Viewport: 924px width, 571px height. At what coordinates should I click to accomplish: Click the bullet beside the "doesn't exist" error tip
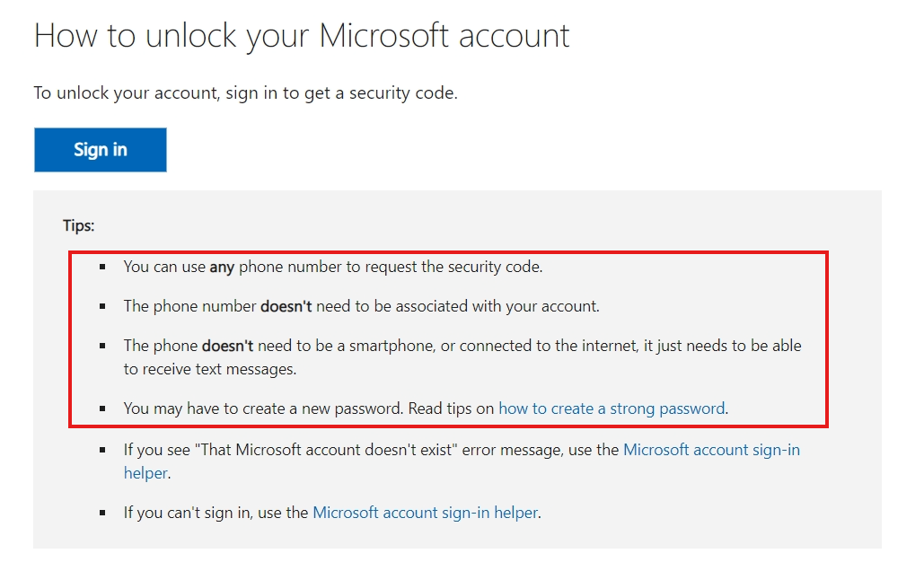tap(103, 450)
